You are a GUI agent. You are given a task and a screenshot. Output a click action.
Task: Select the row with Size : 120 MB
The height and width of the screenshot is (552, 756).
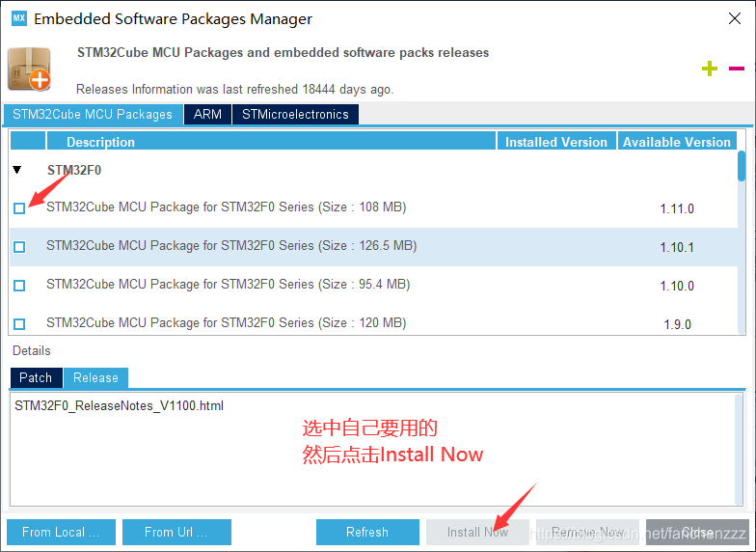374,322
